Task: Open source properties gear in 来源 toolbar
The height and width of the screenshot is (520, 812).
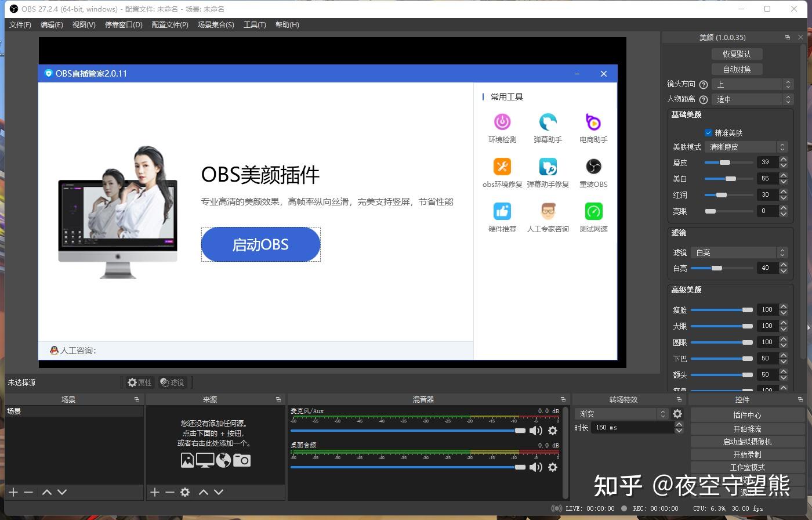Action: (185, 492)
